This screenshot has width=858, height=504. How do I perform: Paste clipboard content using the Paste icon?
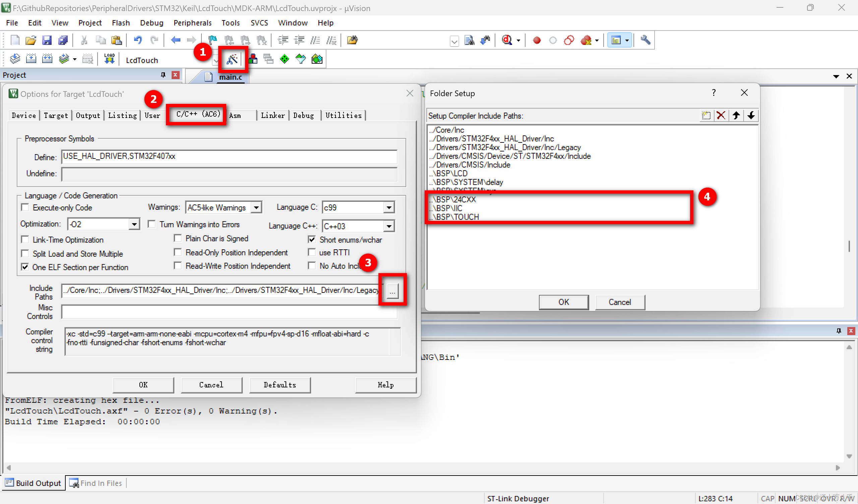116,40
